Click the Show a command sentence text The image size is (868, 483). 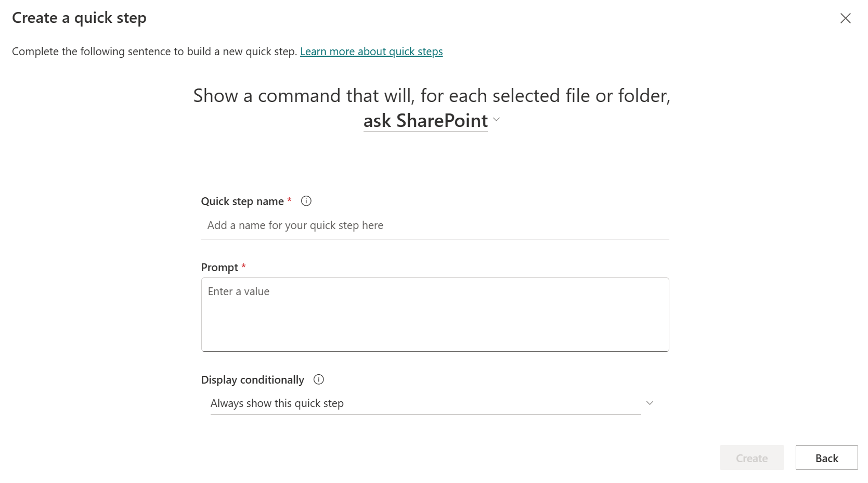432,96
